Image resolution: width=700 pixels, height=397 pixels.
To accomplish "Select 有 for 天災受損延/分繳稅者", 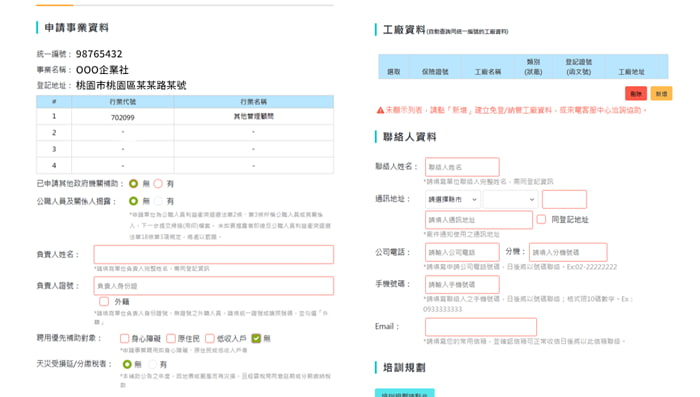I will (153, 364).
